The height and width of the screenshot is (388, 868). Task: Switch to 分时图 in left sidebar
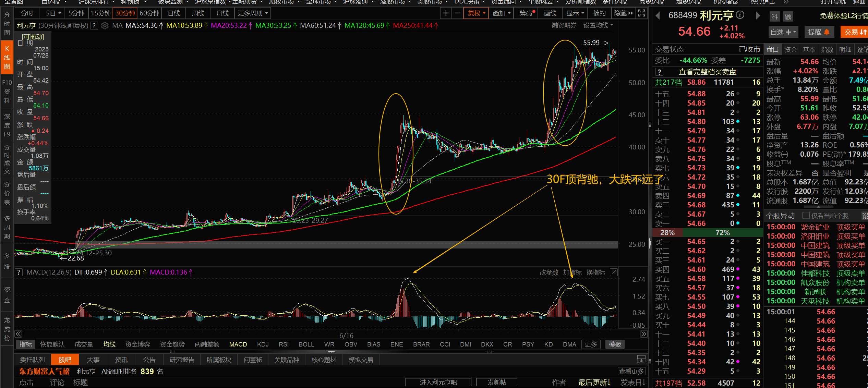coord(7,24)
